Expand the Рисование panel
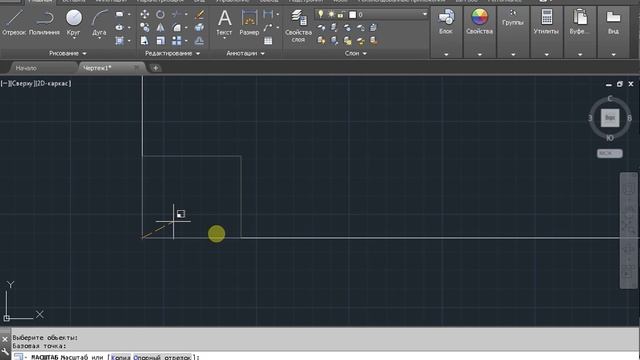Image resolution: width=640 pixels, height=360 pixels. [68, 53]
